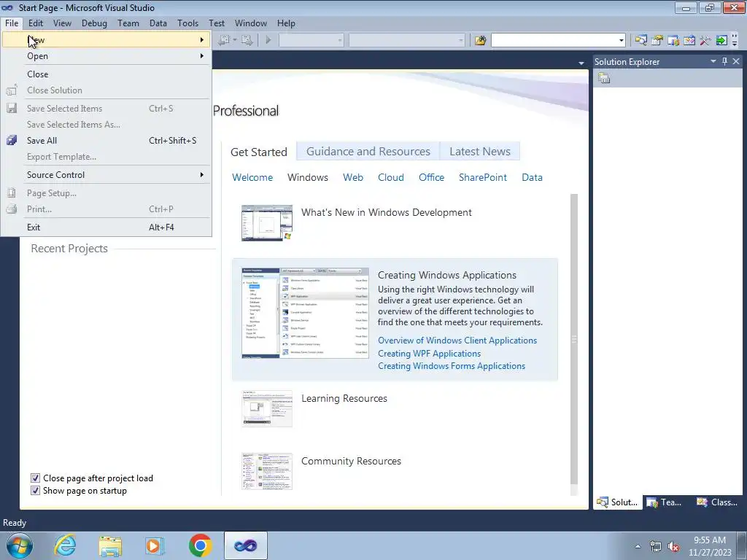The width and height of the screenshot is (747, 560).
Task: Click the network tray icon
Action: pyautogui.click(x=656, y=547)
